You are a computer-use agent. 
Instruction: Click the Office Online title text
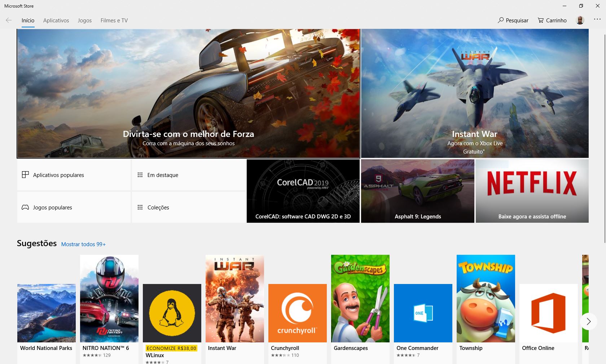538,348
